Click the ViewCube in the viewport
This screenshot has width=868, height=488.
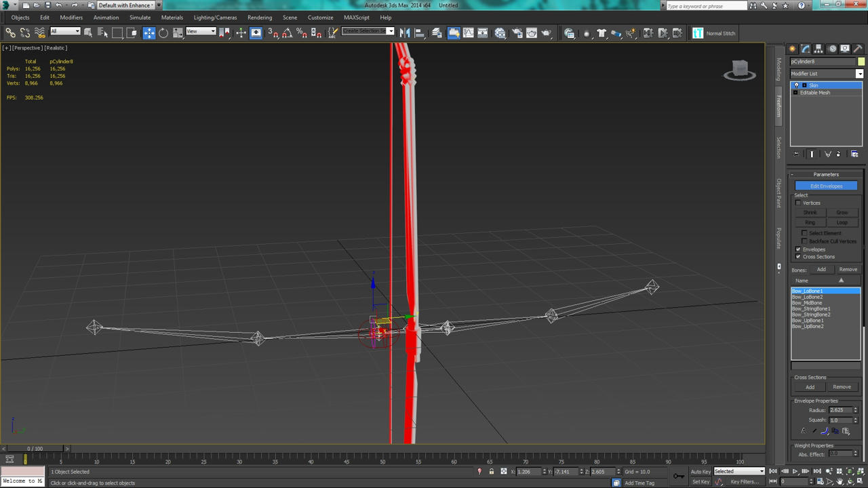pos(740,70)
